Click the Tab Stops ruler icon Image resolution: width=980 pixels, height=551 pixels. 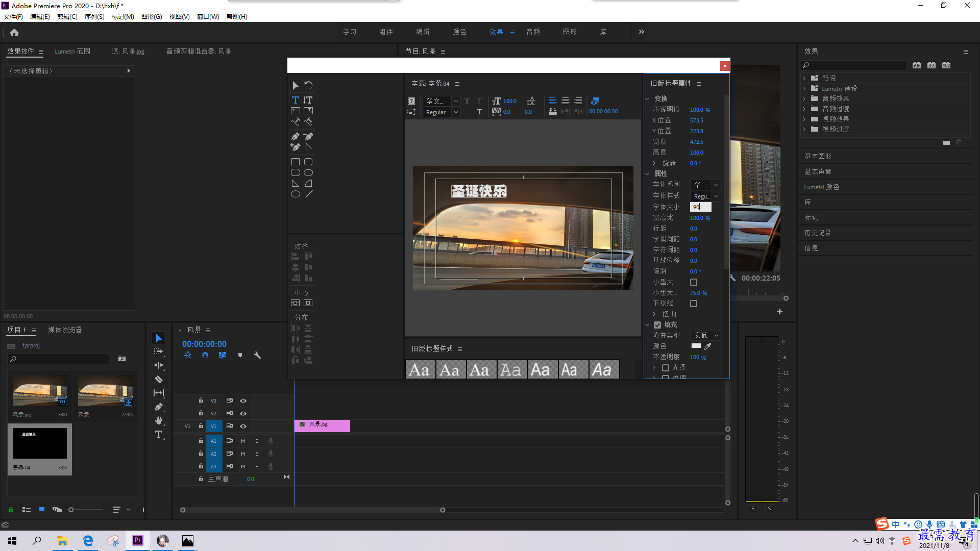click(552, 112)
